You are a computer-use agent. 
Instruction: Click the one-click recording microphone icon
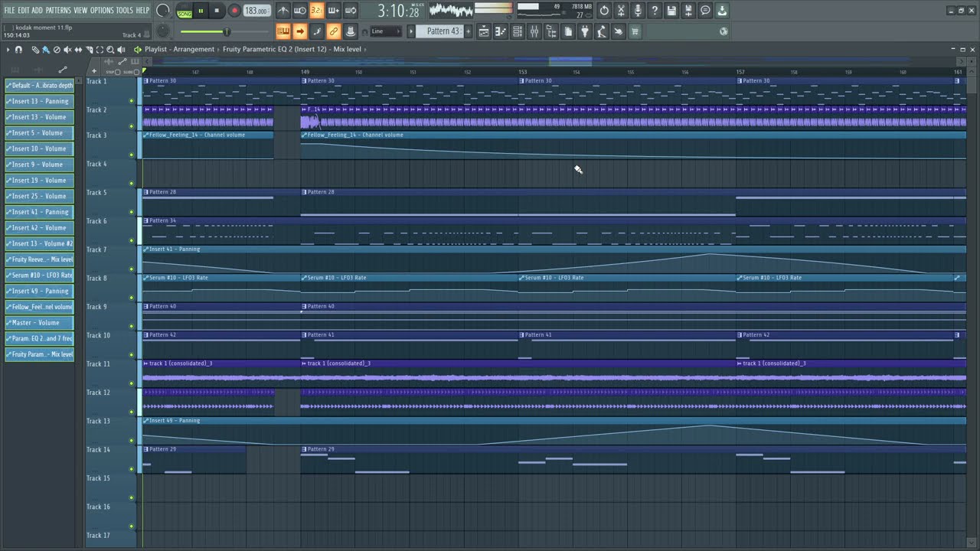(x=638, y=11)
